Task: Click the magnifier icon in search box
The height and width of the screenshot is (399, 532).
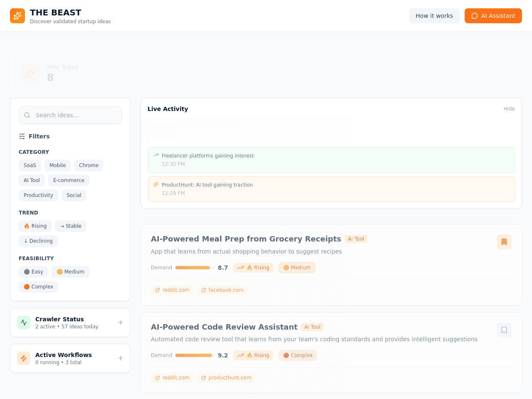Action: [27, 115]
